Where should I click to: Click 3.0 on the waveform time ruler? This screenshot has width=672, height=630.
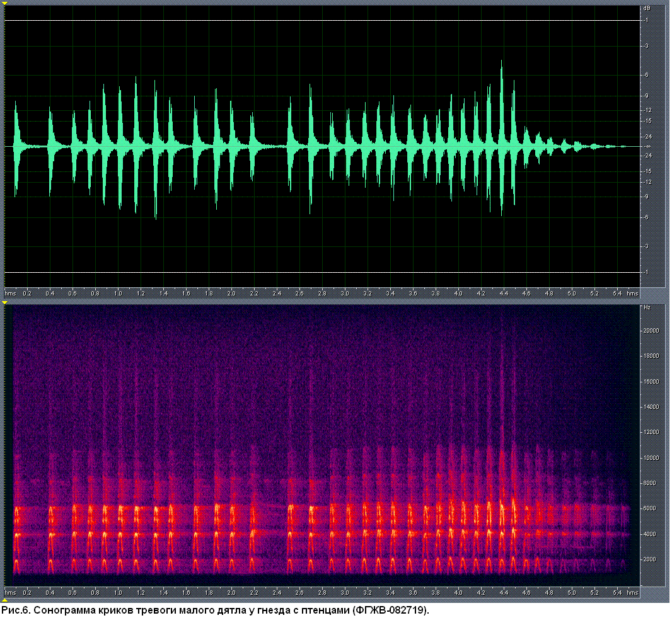[x=345, y=294]
